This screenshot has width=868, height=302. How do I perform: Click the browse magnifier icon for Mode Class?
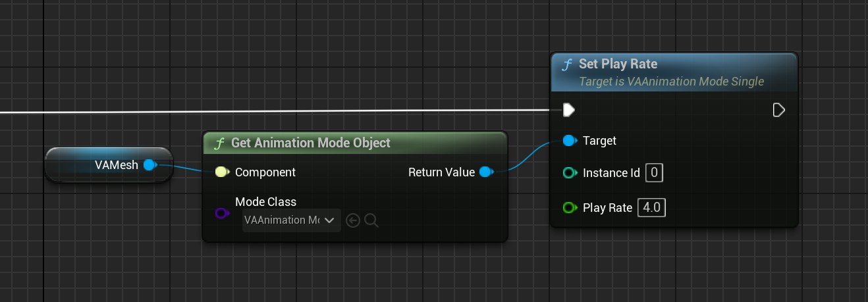371,220
